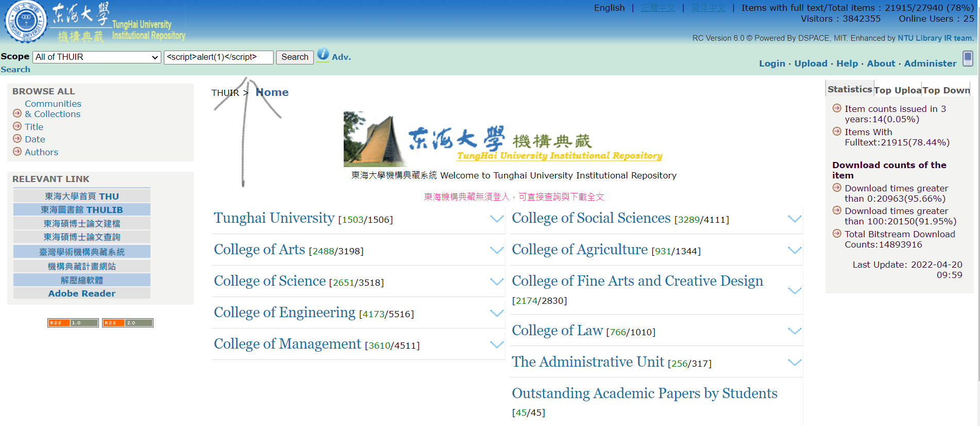This screenshot has width=980, height=426.
Task: Open the Administer menu link
Action: (x=930, y=63)
